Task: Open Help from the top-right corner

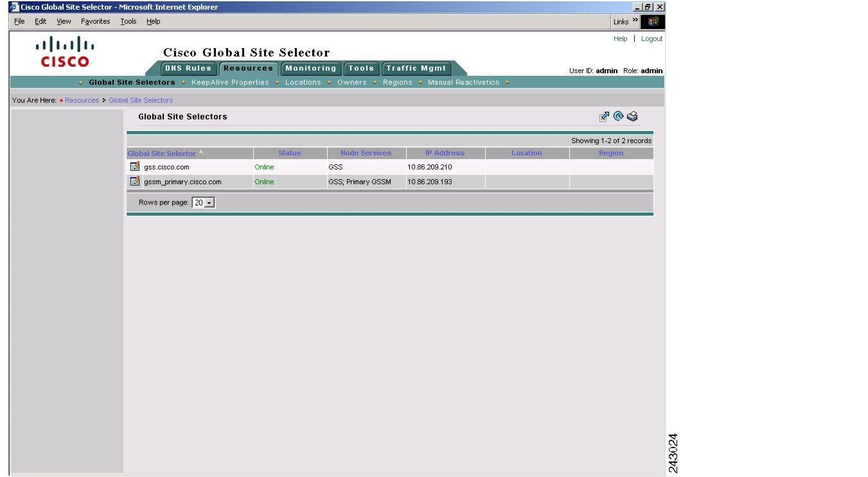Action: [620, 39]
